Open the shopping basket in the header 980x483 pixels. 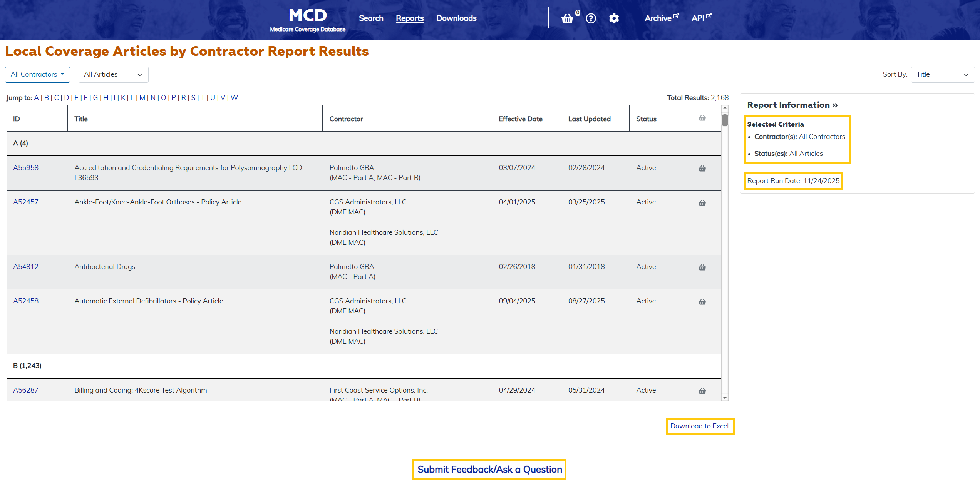coord(568,18)
